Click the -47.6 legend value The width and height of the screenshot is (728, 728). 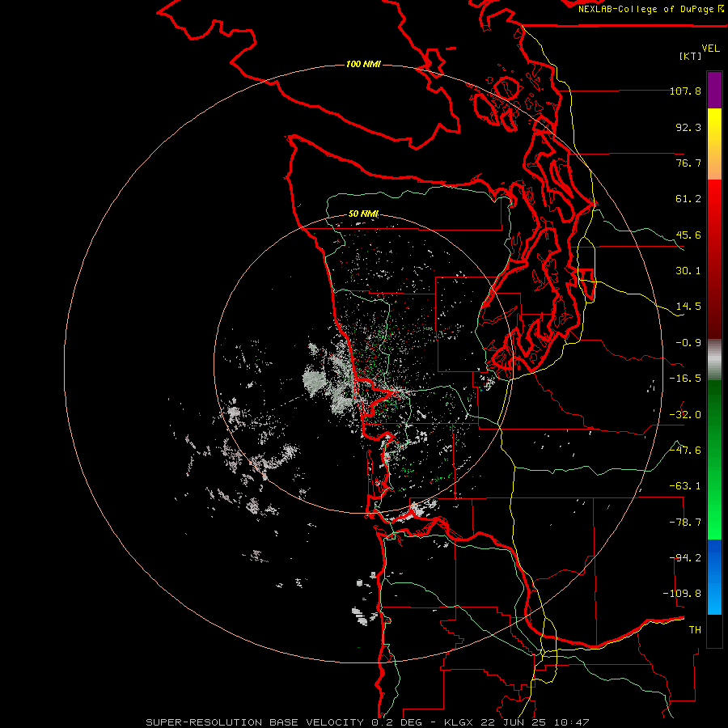[685, 451]
